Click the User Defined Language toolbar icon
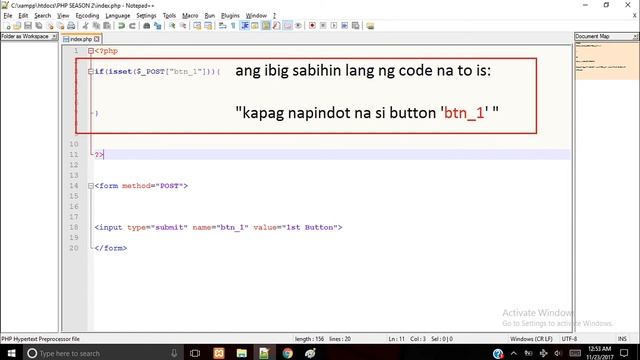Image resolution: width=640 pixels, height=360 pixels. [255, 26]
